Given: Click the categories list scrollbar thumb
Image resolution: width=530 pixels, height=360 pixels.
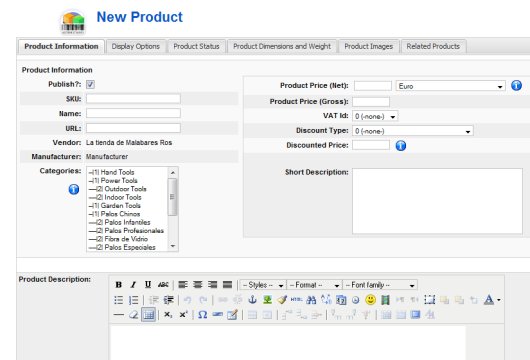Looking at the screenshot, I should (172, 197).
